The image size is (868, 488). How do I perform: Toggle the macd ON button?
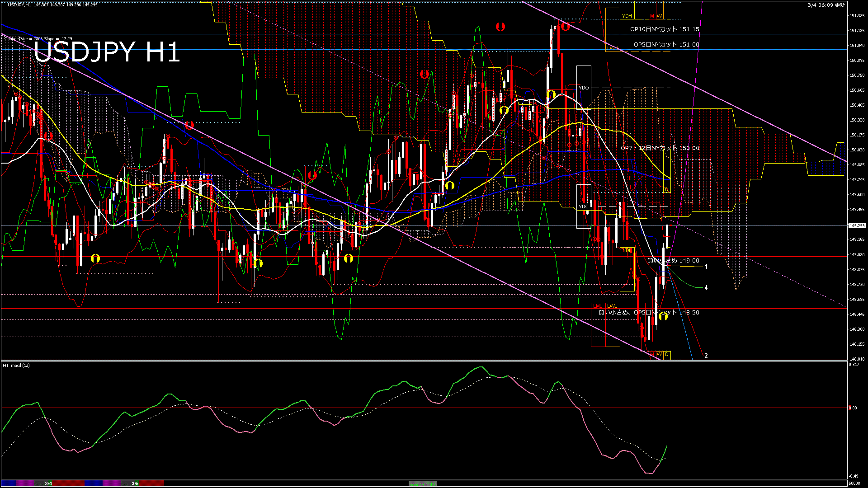click(x=423, y=484)
